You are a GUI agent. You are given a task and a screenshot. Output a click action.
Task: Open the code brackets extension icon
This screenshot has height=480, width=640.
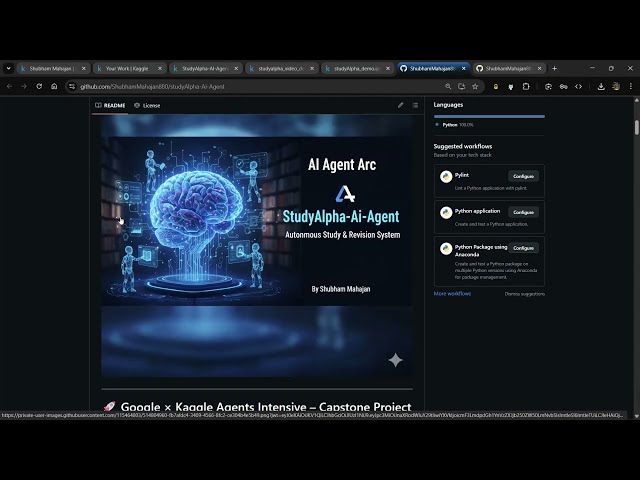[x=579, y=87]
